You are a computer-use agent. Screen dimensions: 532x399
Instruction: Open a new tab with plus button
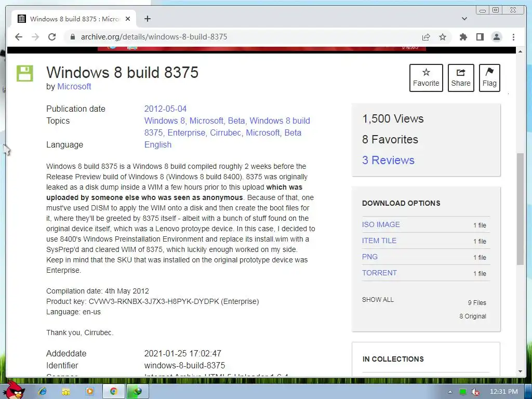[x=147, y=19]
